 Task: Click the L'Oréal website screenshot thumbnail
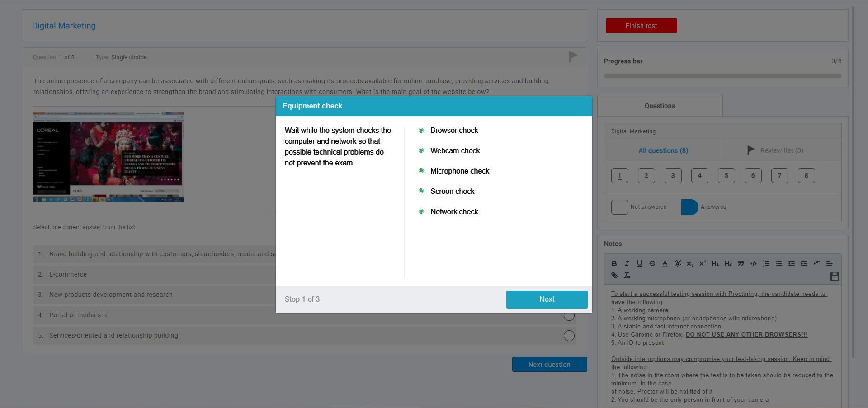click(x=108, y=157)
